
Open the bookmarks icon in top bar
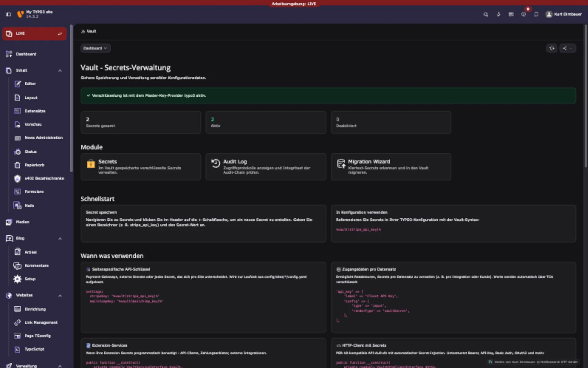pyautogui.click(x=536, y=14)
